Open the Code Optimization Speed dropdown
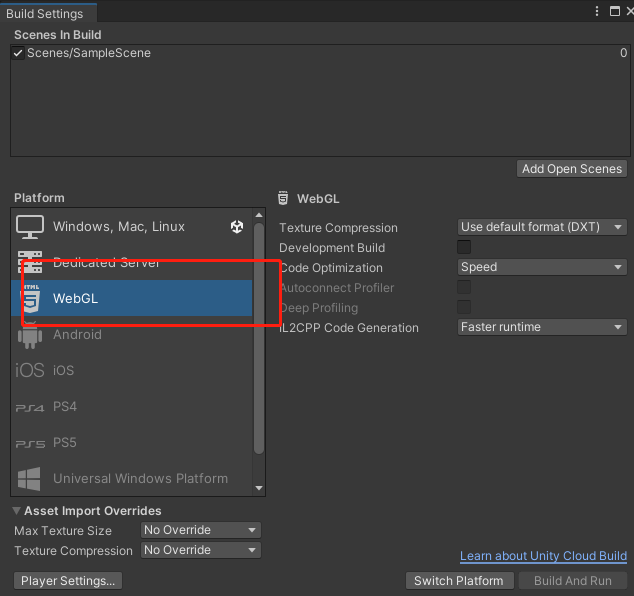 [x=542, y=267]
